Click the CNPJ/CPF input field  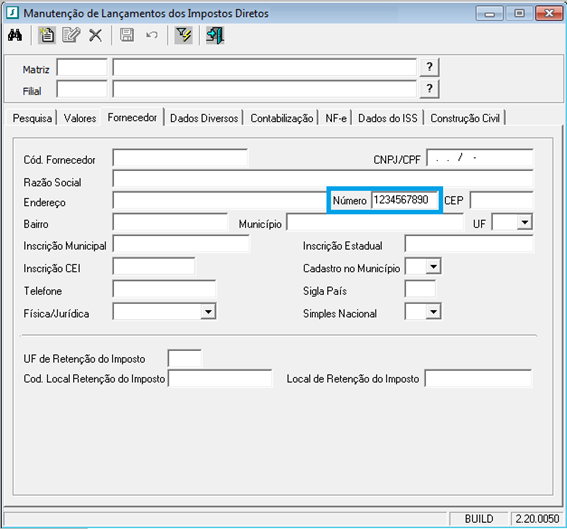pos(479,158)
